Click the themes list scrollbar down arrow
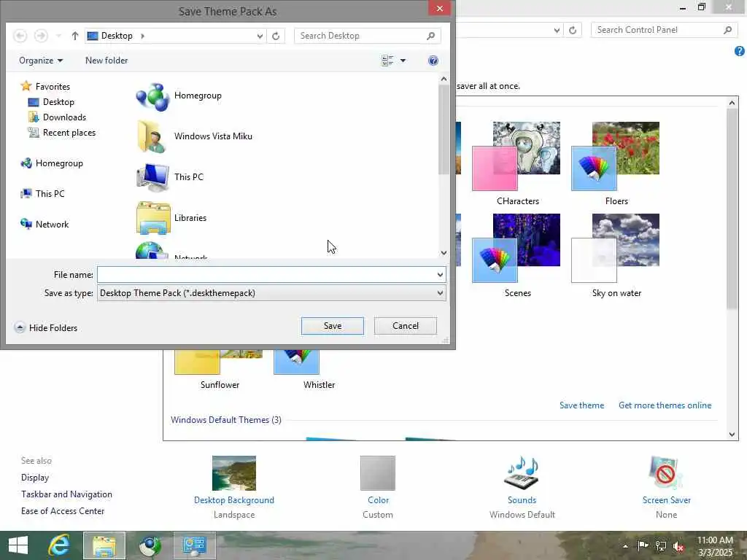The image size is (747, 560). 732,435
